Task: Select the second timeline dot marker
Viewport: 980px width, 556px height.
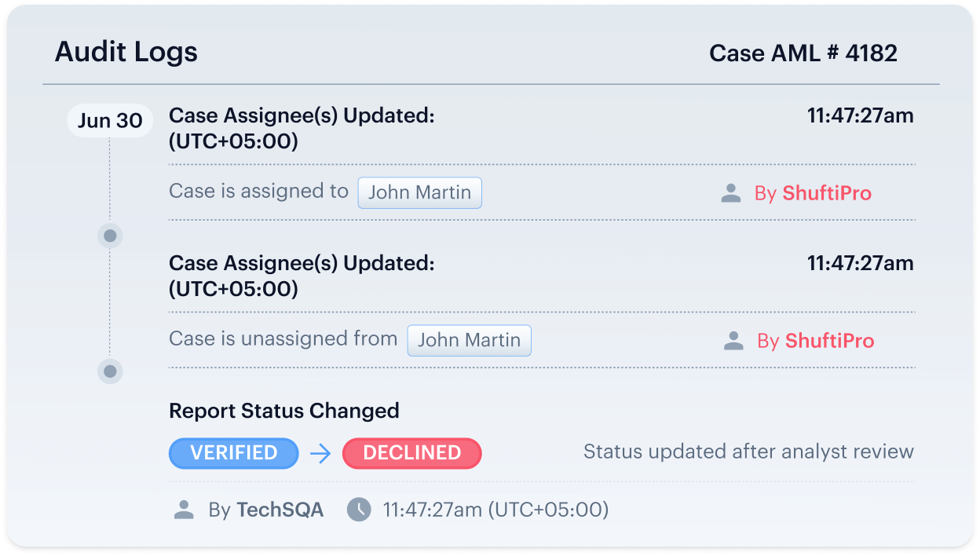Action: (x=110, y=371)
